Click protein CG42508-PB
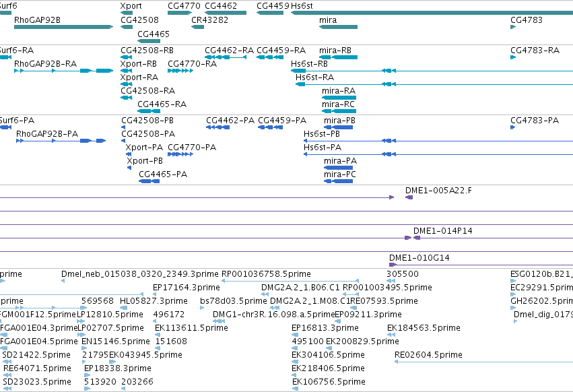573x392 pixels. (123, 127)
